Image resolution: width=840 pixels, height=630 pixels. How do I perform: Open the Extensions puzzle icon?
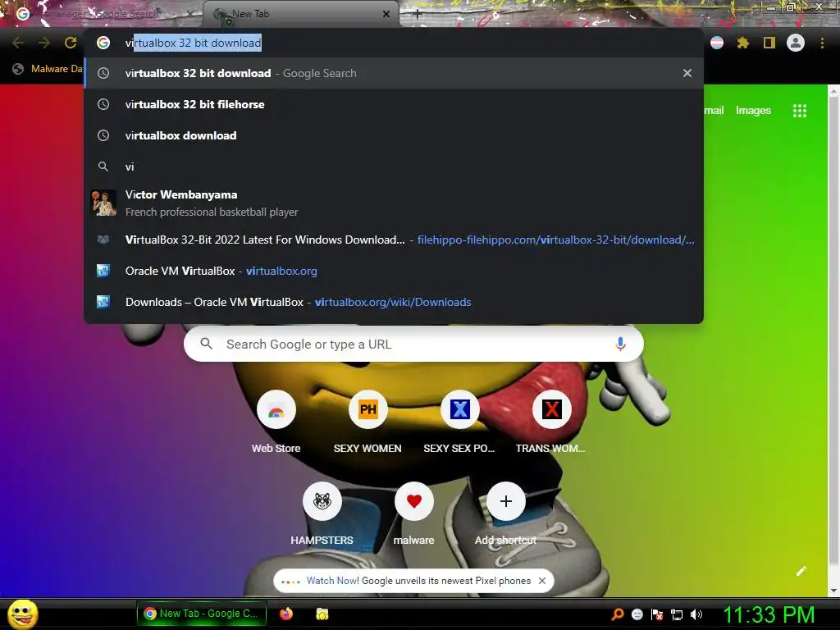click(x=742, y=43)
